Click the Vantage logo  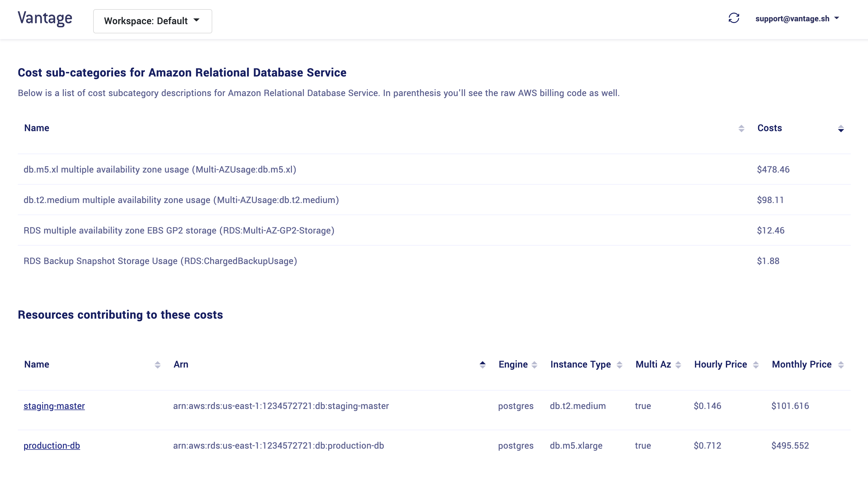tap(45, 18)
